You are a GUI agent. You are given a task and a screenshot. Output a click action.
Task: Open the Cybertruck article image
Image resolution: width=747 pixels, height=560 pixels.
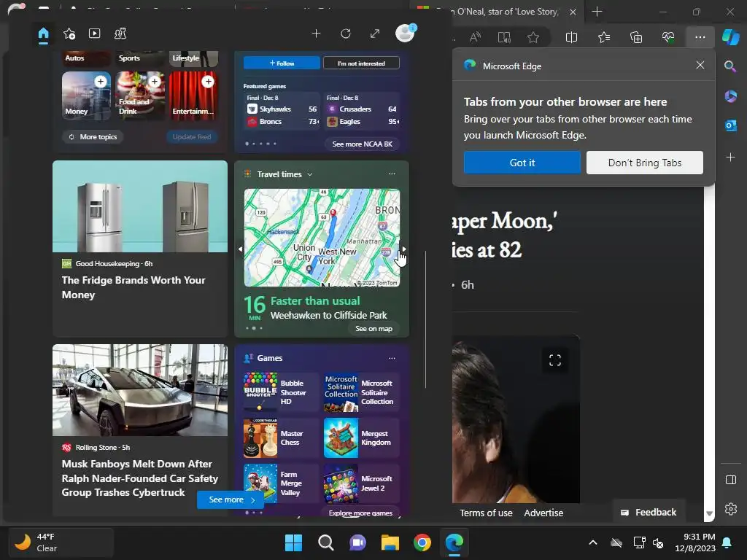[140, 390]
